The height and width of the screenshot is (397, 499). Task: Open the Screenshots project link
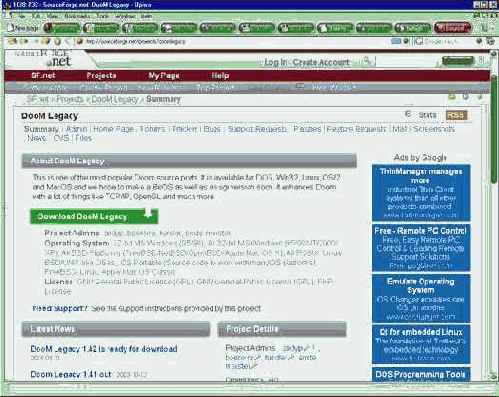click(x=434, y=129)
